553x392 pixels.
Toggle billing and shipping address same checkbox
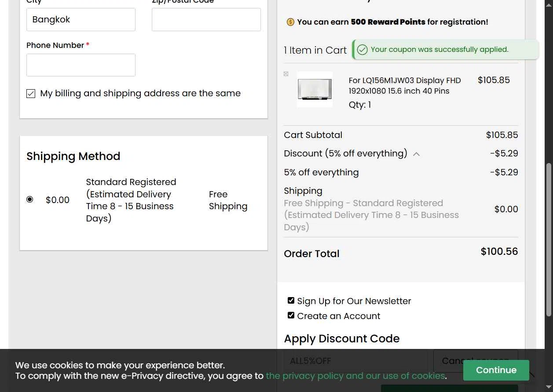click(x=31, y=93)
